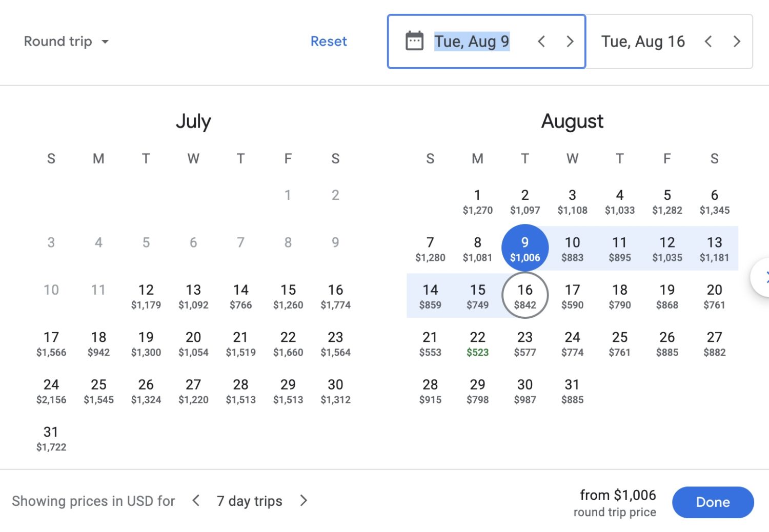Select July 18 with $942 fare
The height and width of the screenshot is (532, 769).
(x=98, y=343)
